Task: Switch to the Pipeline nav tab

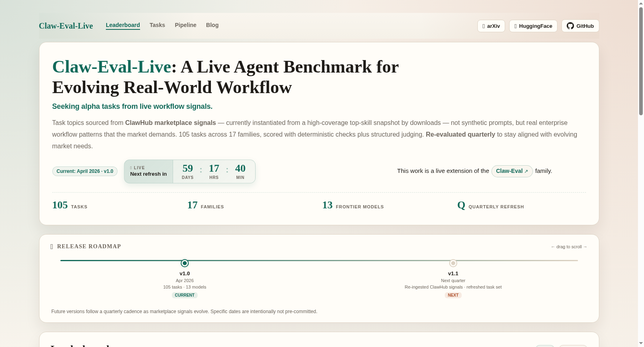Action: (186, 25)
